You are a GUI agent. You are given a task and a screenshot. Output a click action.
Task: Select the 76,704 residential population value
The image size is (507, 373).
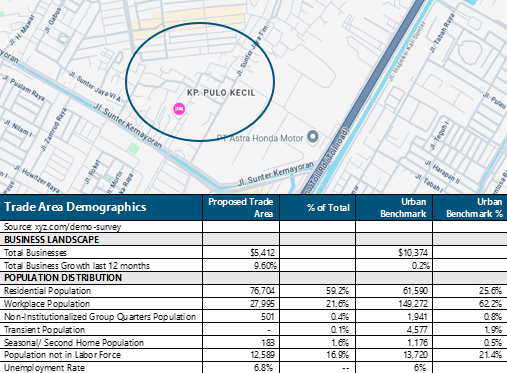tap(262, 291)
